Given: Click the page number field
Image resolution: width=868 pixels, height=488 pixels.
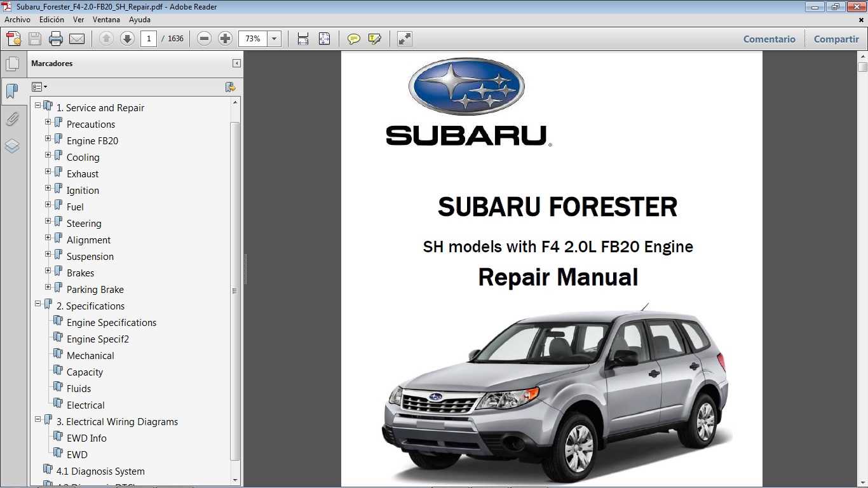Looking at the screenshot, I should (149, 39).
